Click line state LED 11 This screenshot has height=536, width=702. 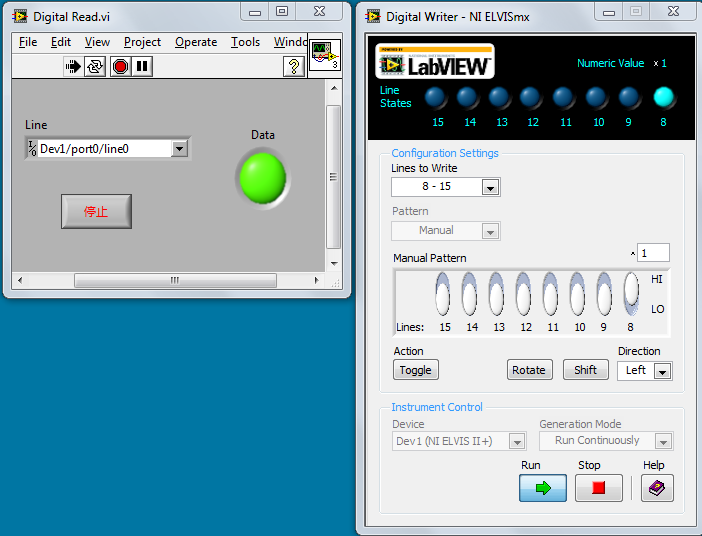[563, 97]
